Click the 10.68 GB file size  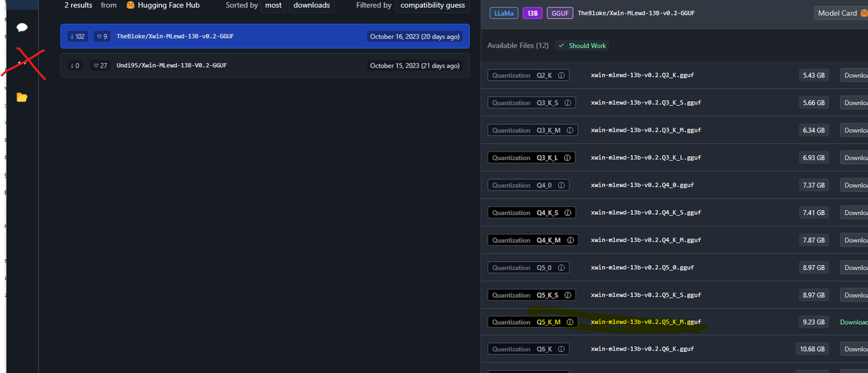(812, 349)
